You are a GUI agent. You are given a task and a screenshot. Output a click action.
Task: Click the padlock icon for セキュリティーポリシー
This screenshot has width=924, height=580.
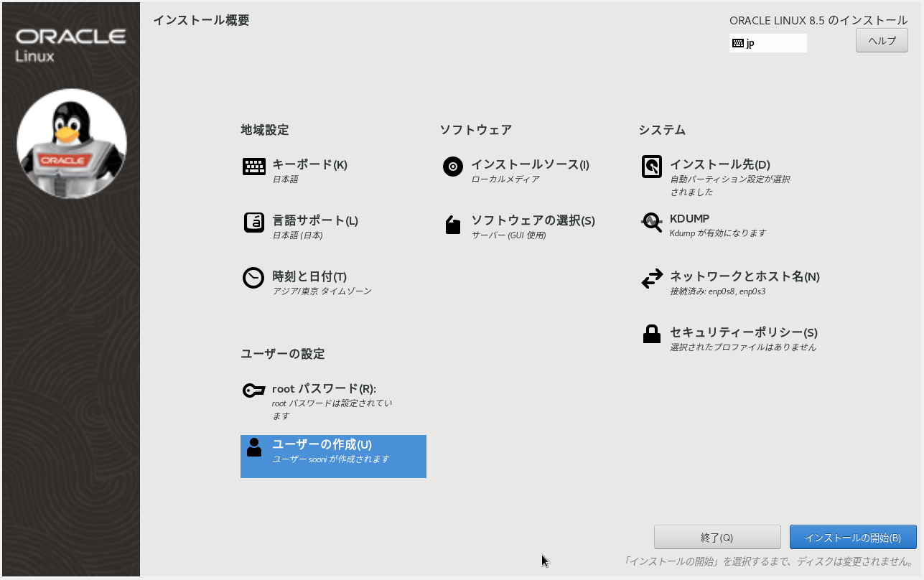[651, 335]
